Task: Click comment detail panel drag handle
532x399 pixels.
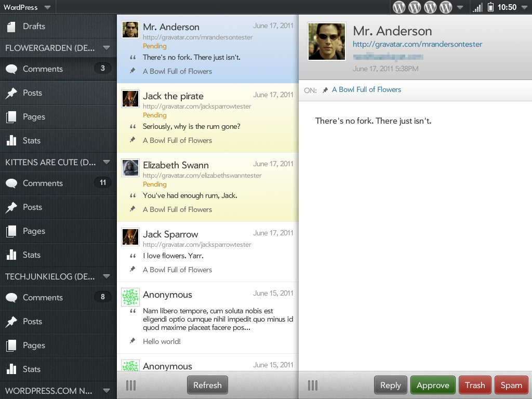Action: tap(313, 385)
